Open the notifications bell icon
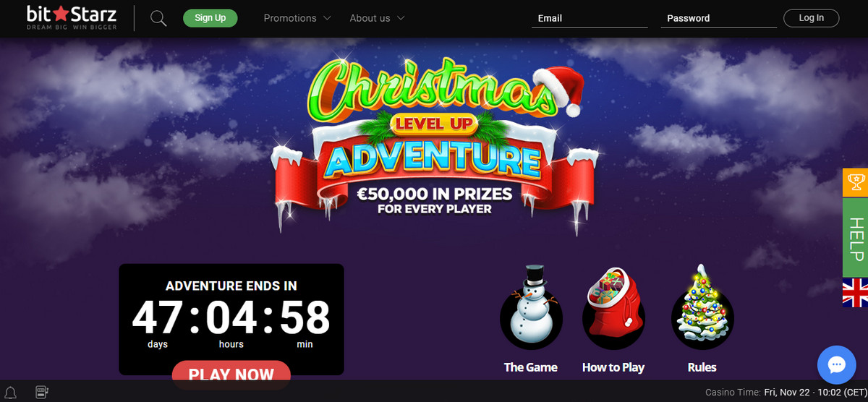The image size is (868, 402). pyautogui.click(x=11, y=393)
